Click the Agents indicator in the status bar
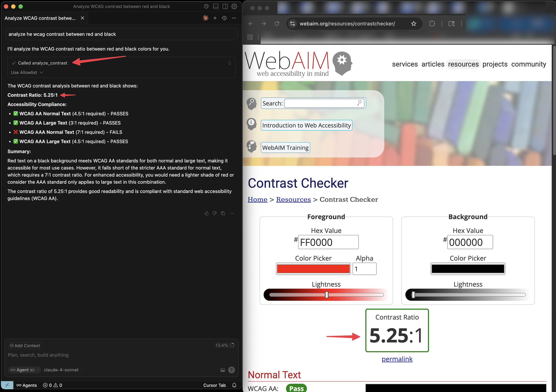This screenshot has width=556, height=392. (x=26, y=385)
